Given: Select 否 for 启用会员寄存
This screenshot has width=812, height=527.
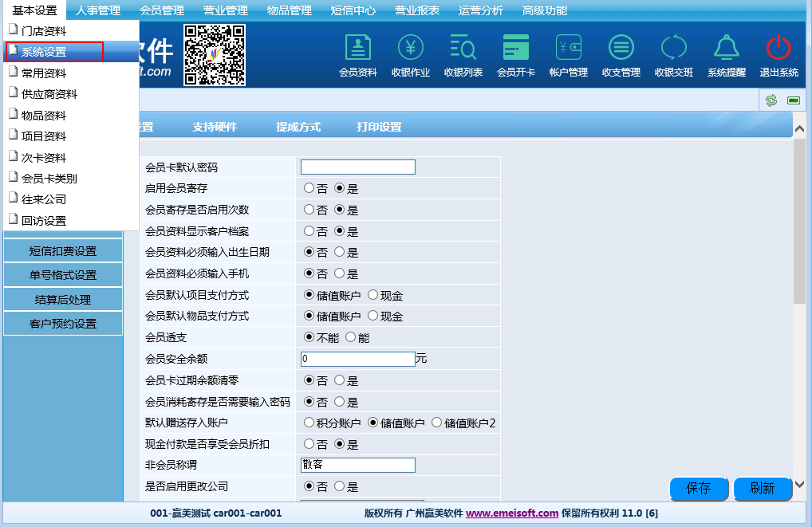Looking at the screenshot, I should pos(309,189).
